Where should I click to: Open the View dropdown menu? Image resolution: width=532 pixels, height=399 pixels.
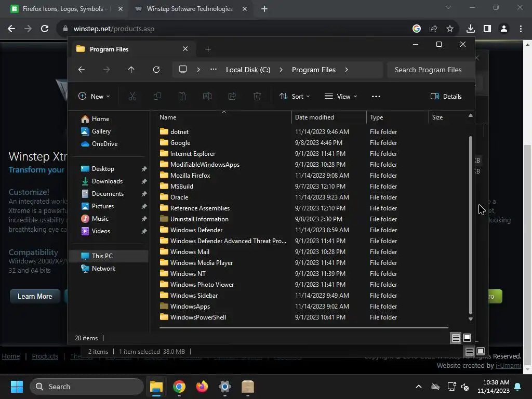click(x=341, y=96)
